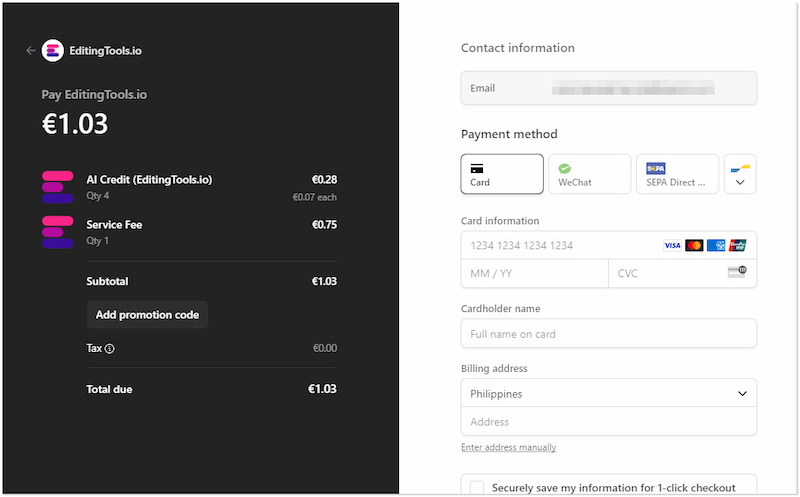The height and width of the screenshot is (497, 800).
Task: Click the CVC card hint icon
Action: (x=736, y=273)
